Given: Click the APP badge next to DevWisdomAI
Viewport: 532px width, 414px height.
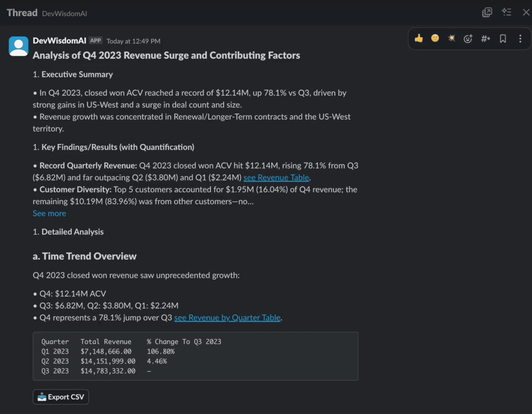Looking at the screenshot, I should 95,40.
